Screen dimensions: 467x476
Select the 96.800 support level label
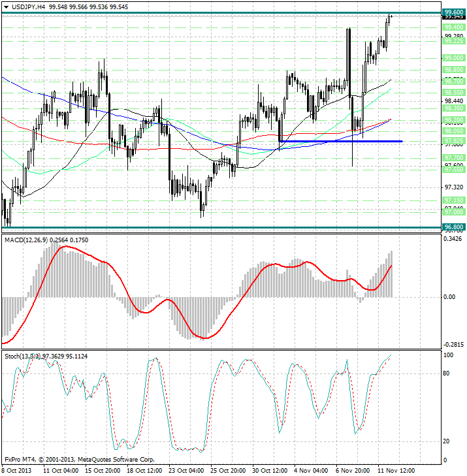(454, 227)
